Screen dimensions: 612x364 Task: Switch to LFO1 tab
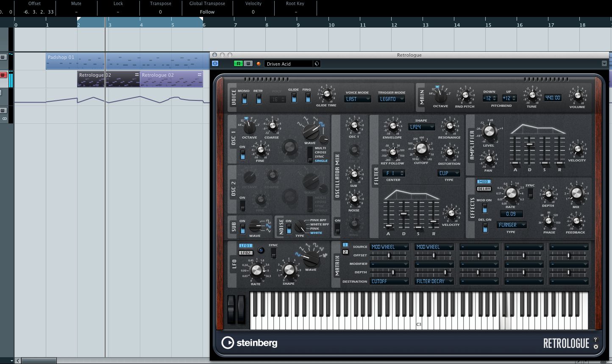click(x=246, y=246)
